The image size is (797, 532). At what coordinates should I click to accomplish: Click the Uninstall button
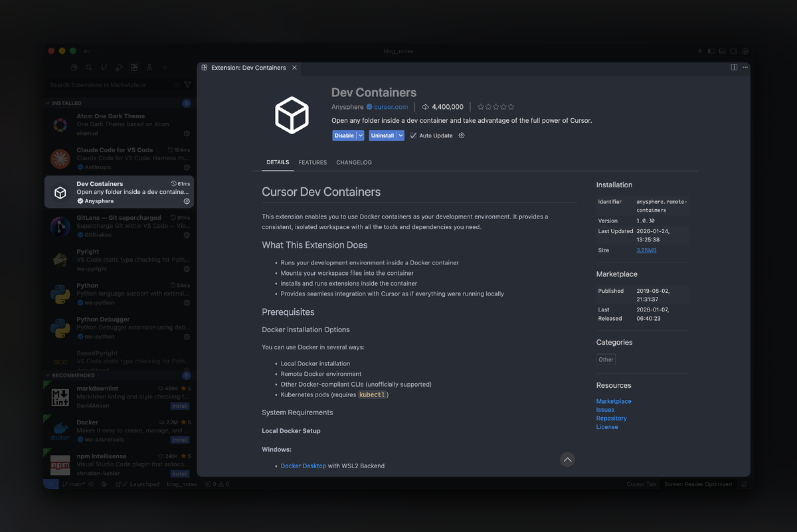point(383,135)
